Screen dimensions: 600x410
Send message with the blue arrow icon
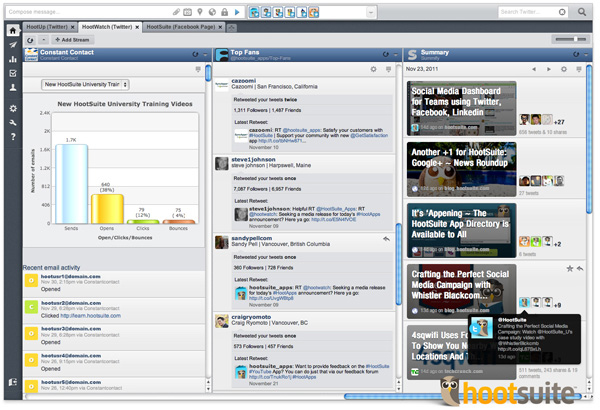click(x=237, y=12)
